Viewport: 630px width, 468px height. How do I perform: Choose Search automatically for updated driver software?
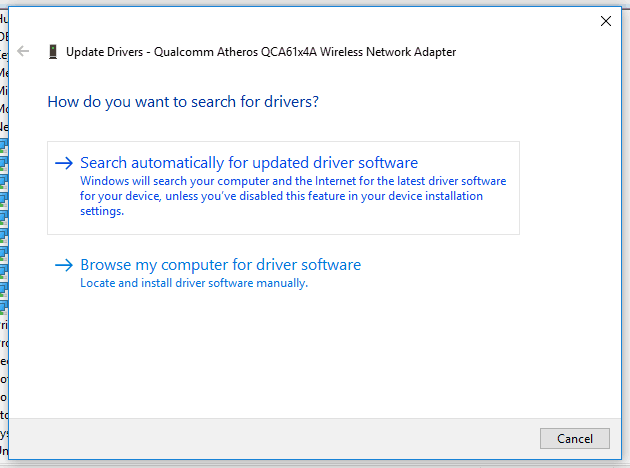(283, 188)
